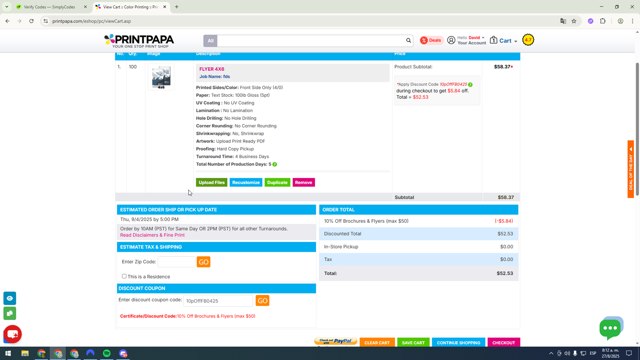Click the green help icon next to production days
This screenshot has width=640, height=360.
[x=275, y=164]
